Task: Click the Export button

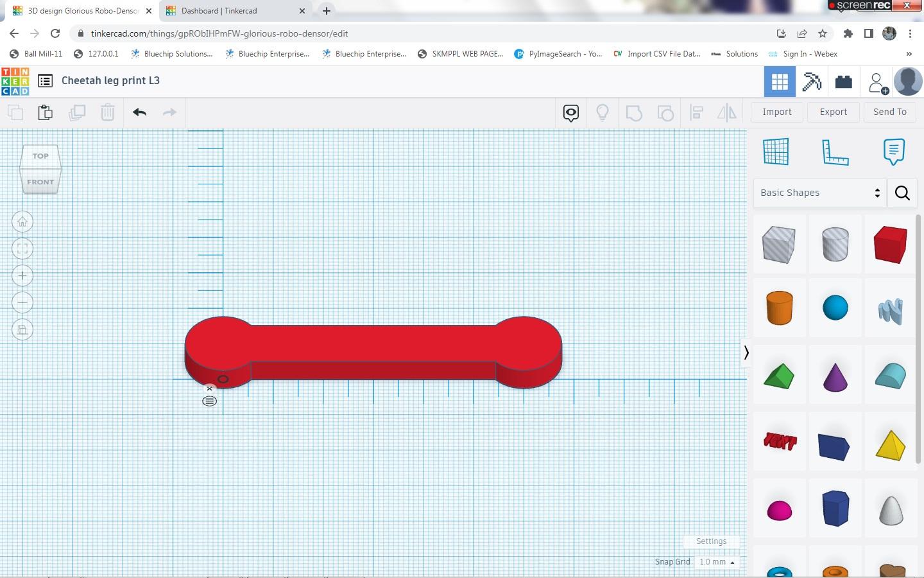Action: 834,112
